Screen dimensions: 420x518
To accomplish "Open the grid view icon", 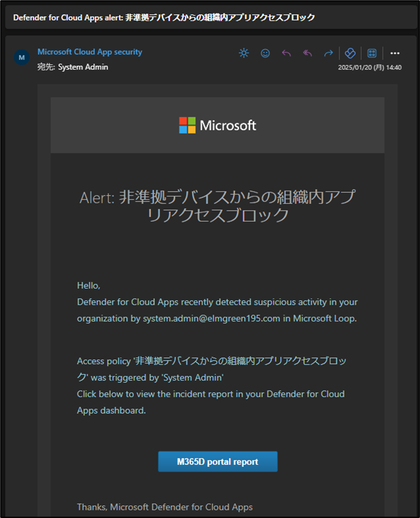I will click(372, 53).
